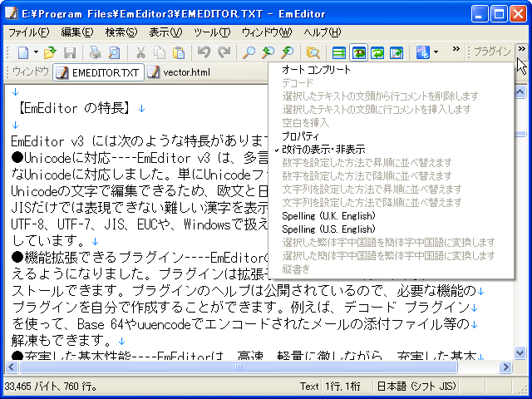The image size is (532, 399).
Task: Open the ツール(T) menu
Action: click(x=212, y=32)
